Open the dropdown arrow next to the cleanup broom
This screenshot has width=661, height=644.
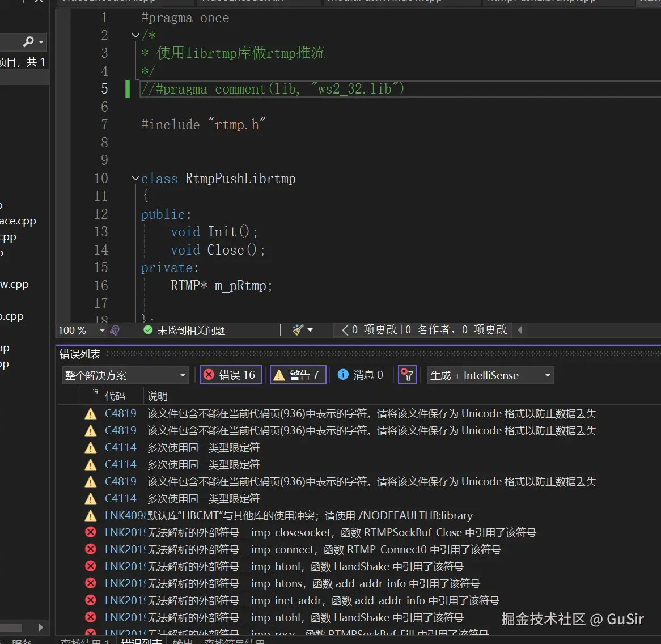pos(310,329)
